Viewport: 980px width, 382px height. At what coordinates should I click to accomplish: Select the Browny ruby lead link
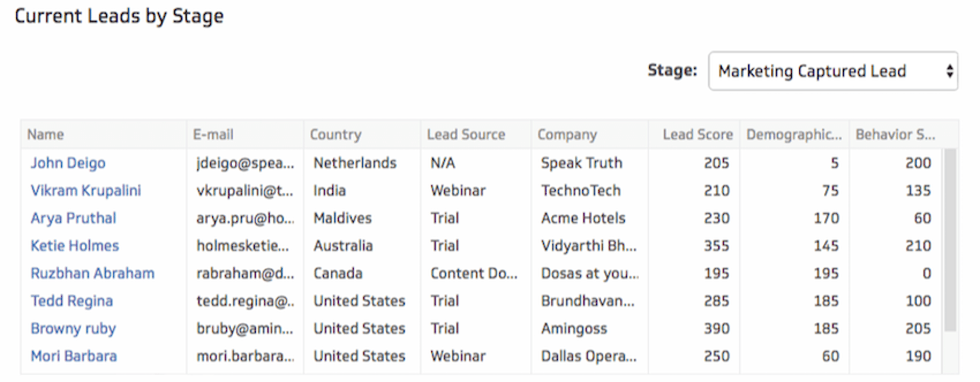pos(73,328)
